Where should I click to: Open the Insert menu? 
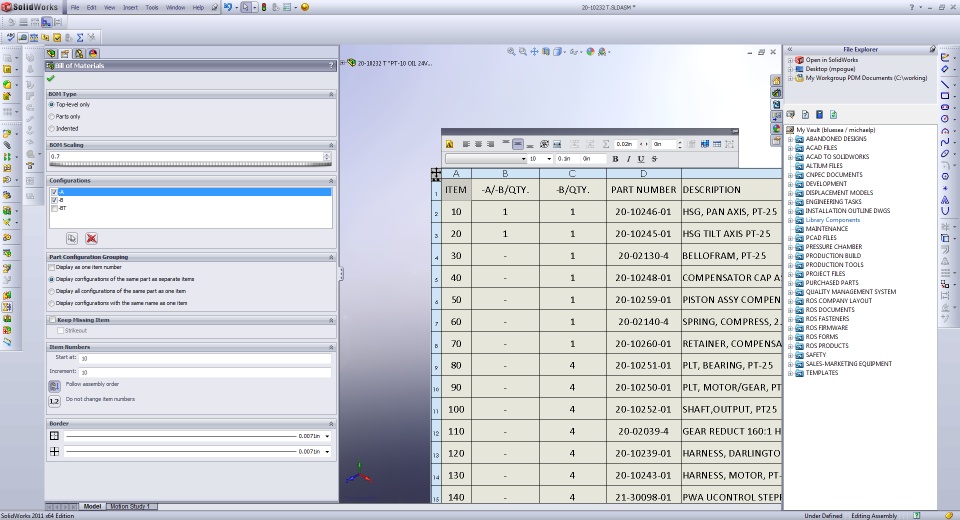130,7
